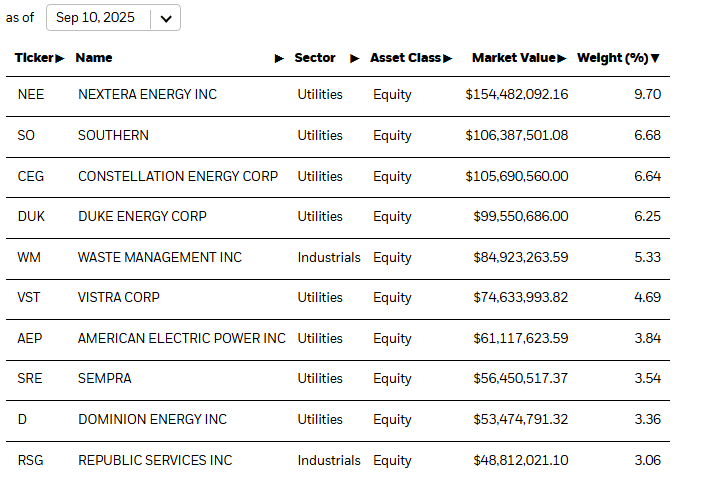Sort holdings by Sector arrow
Image resolution: width=720 pixels, height=481 pixels.
354,58
